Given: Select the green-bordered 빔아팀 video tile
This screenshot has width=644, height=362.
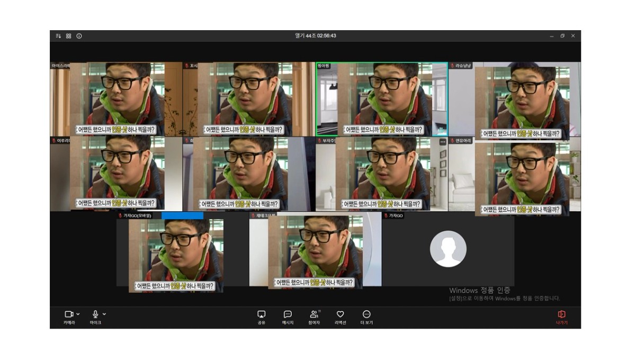Looking at the screenshot, I should pos(381,99).
